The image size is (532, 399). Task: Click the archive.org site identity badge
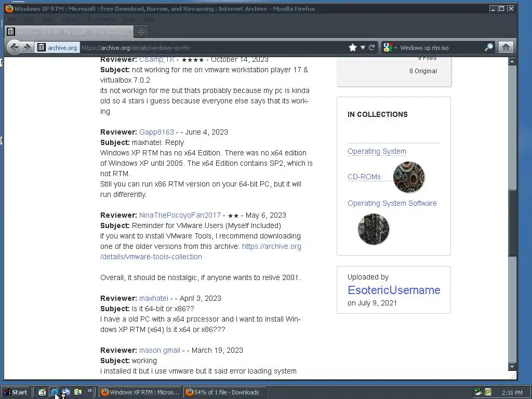coord(57,47)
